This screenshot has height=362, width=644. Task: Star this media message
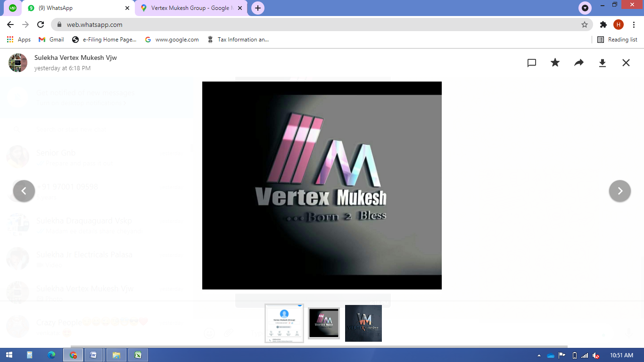pyautogui.click(x=555, y=63)
